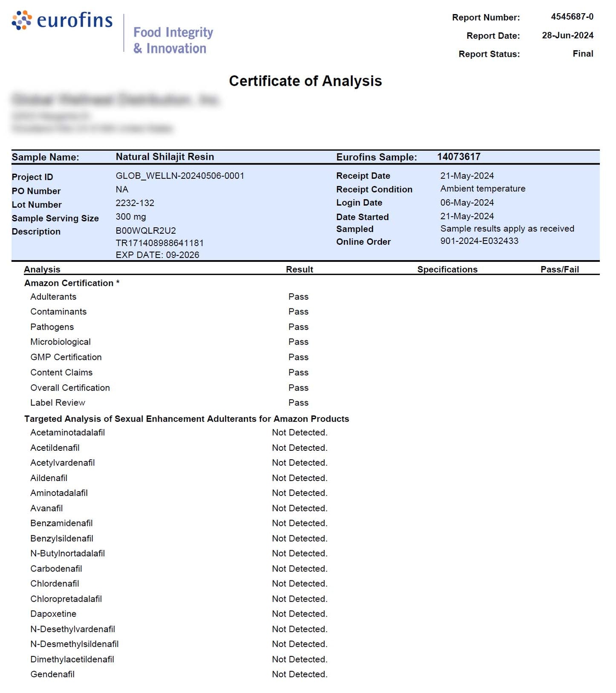
Task: Click the EXP DATE: 09-2026 line
Action: point(157,255)
